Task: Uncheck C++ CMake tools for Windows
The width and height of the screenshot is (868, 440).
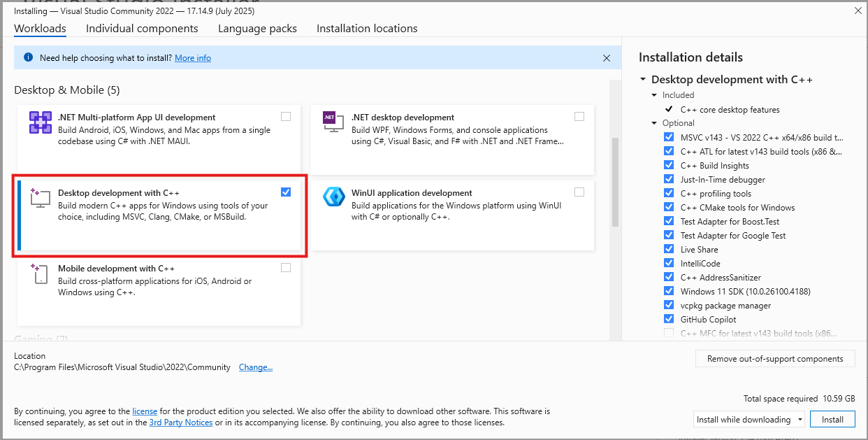Action: click(x=669, y=208)
